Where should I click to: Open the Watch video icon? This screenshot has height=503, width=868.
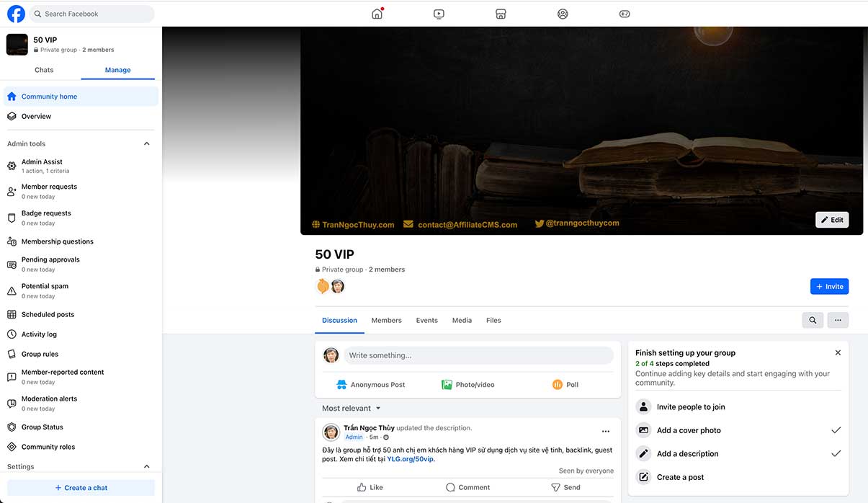[439, 14]
